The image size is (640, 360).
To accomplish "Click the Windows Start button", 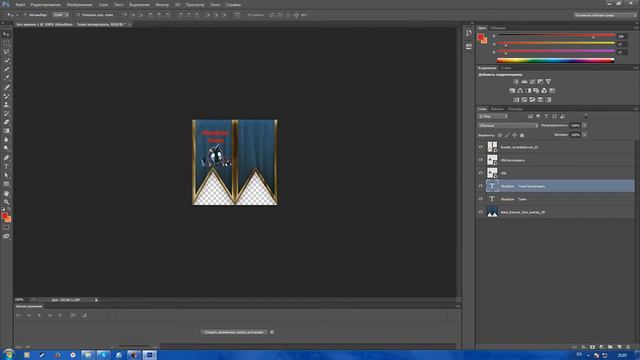I will click(8, 355).
